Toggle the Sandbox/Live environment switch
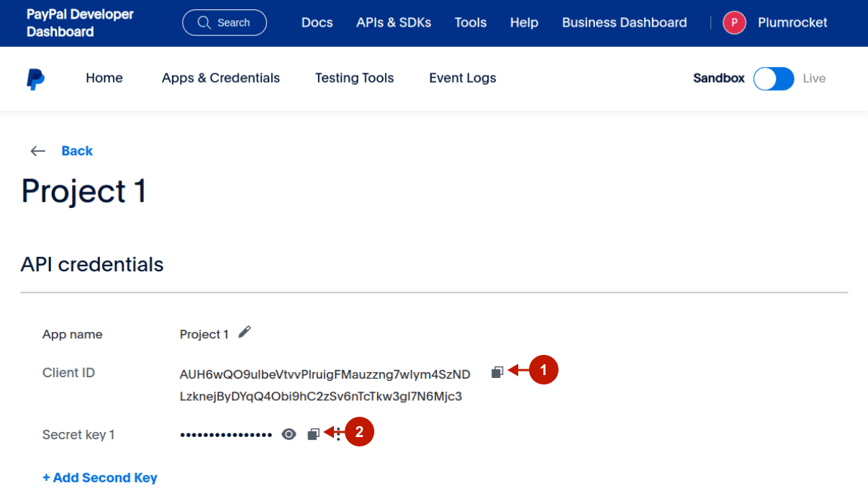This screenshot has width=868, height=491. tap(774, 78)
